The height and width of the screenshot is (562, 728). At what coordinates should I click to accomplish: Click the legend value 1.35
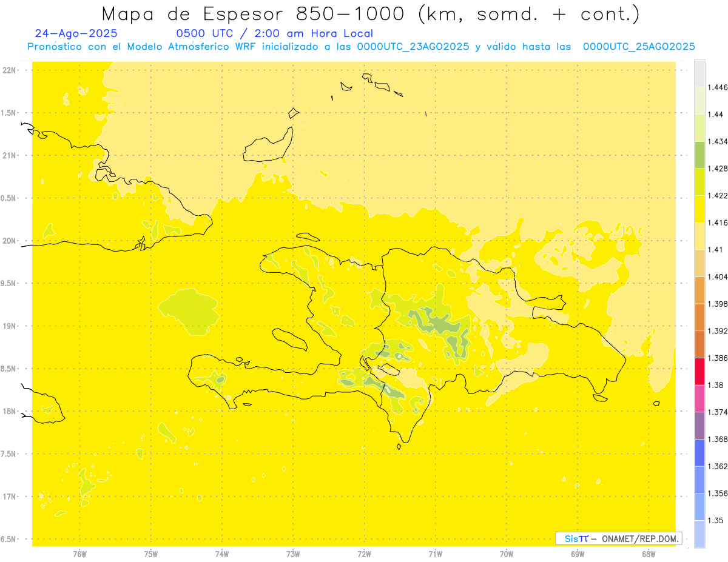pyautogui.click(x=715, y=520)
